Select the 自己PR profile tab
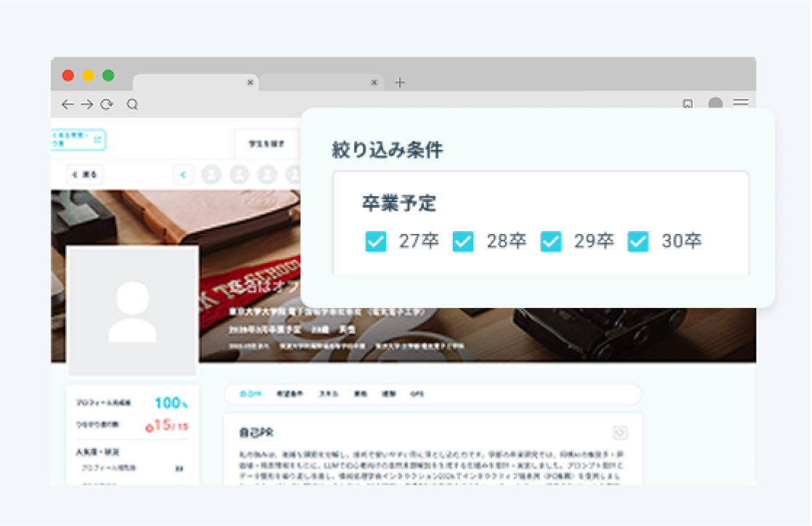The height and width of the screenshot is (526, 812). (x=251, y=394)
